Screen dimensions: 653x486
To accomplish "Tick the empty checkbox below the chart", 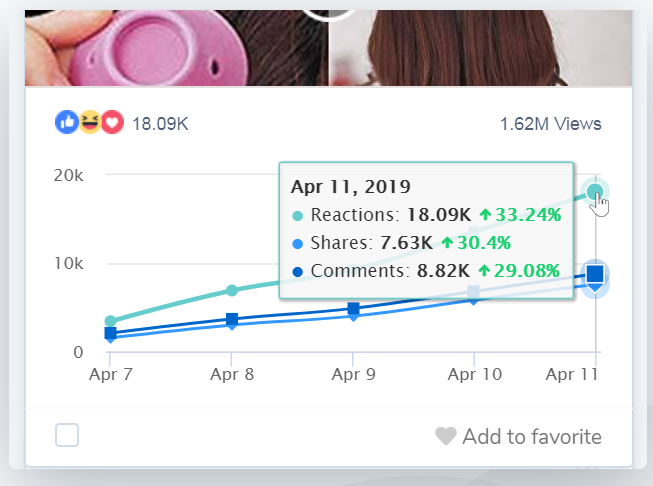I will (67, 435).
